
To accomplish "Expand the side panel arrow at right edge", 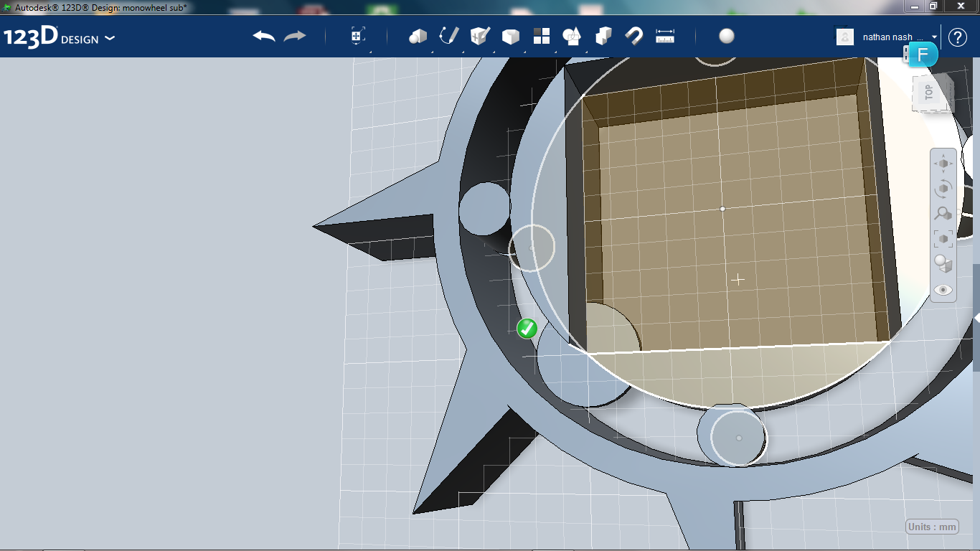I will pyautogui.click(x=976, y=317).
